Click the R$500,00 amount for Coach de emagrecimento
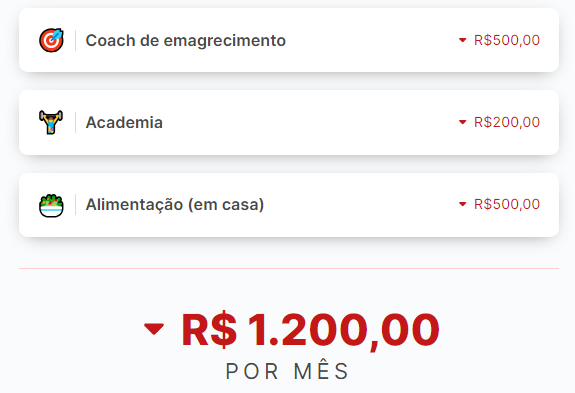The image size is (575, 393). click(x=507, y=40)
